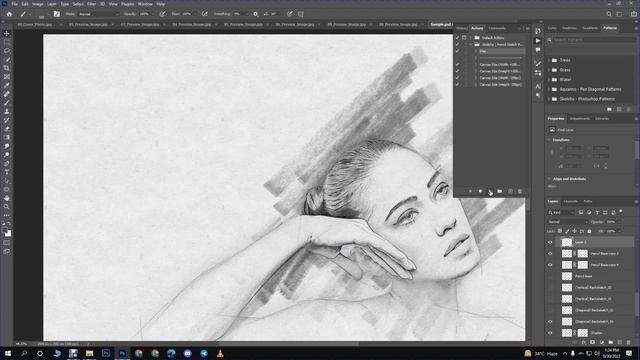Toggle checkmark for Sketchz Pencil Sketch action set

tap(457, 44)
